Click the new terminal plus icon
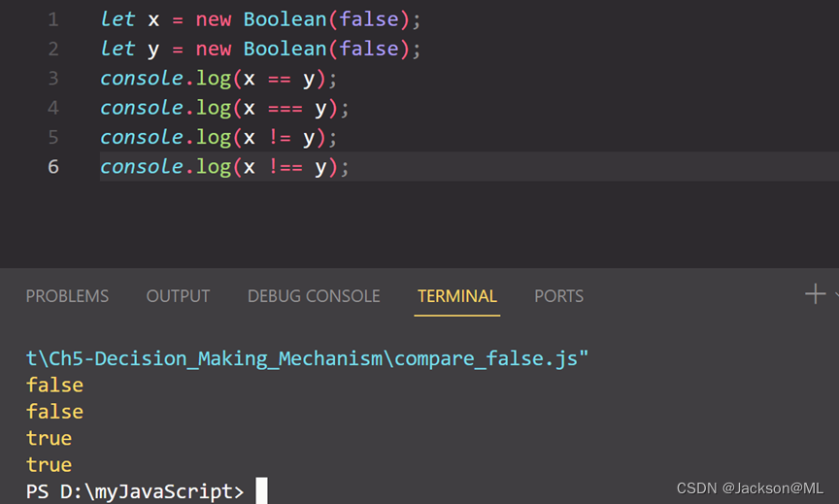 pyautogui.click(x=815, y=294)
